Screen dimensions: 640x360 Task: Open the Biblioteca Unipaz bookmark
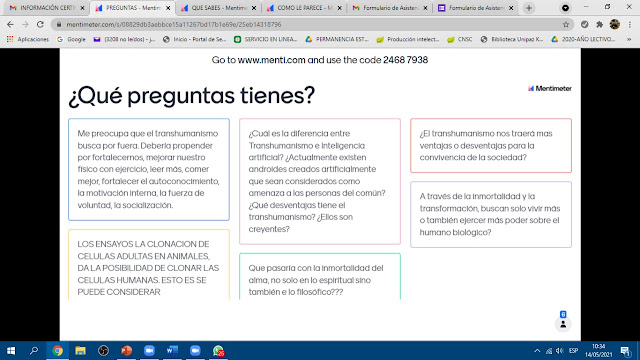coord(511,39)
